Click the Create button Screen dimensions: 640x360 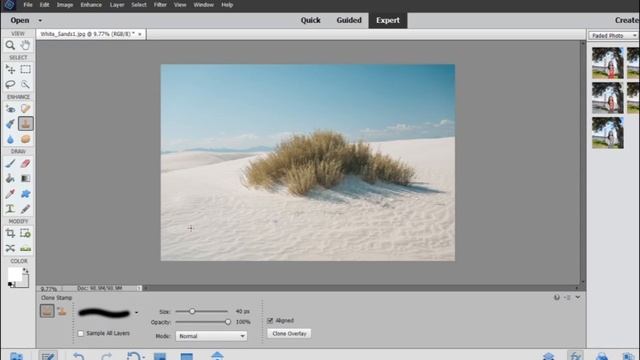(627, 20)
